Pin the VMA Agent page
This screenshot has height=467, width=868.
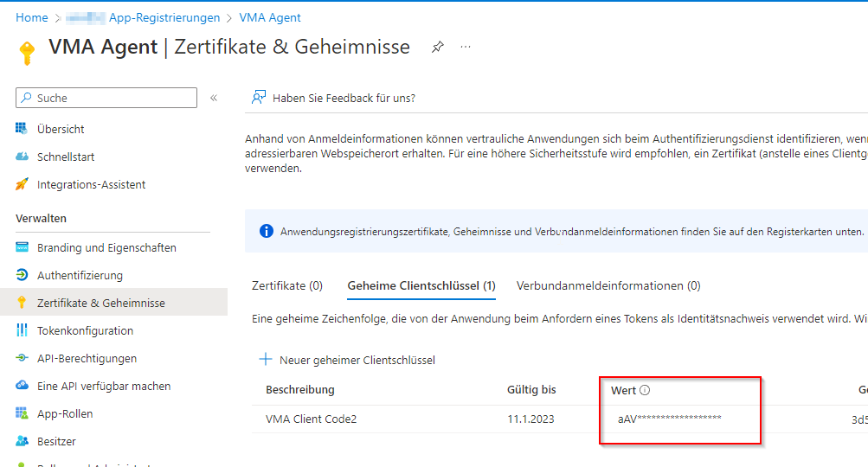tap(438, 48)
